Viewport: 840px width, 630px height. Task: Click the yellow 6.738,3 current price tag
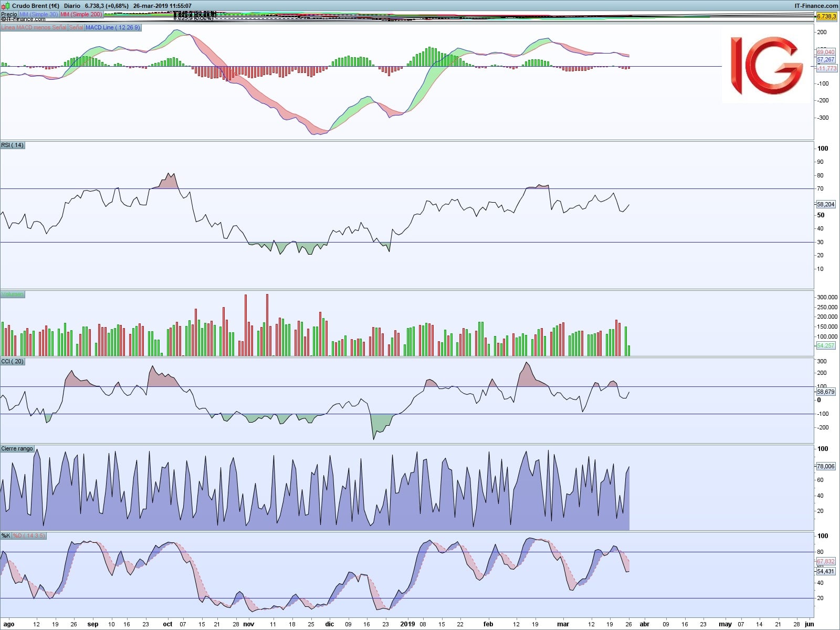coord(826,16)
